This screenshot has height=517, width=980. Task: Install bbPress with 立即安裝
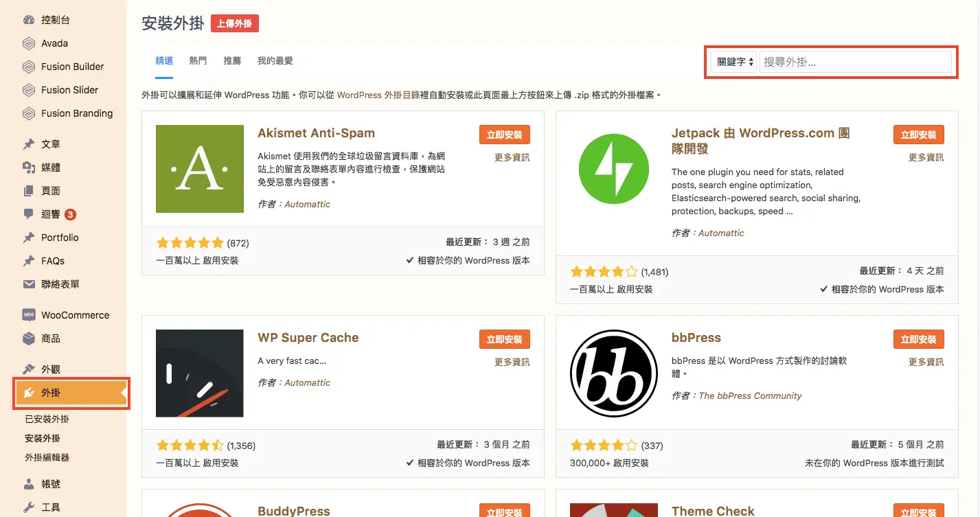[919, 339]
